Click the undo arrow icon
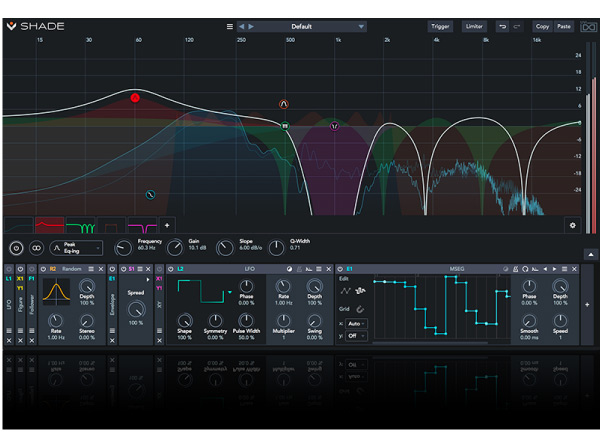Viewport: 600px width, 444px height. (x=502, y=26)
